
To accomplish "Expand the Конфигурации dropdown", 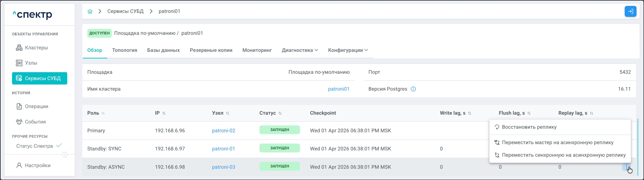I will pos(348,50).
